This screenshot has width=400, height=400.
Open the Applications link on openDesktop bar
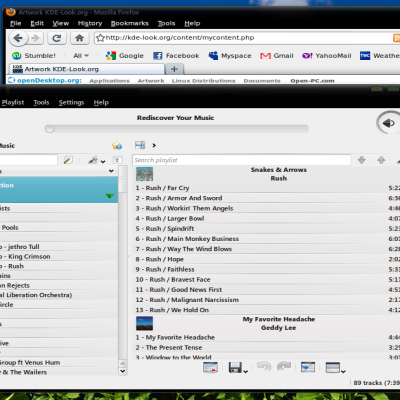coord(109,81)
